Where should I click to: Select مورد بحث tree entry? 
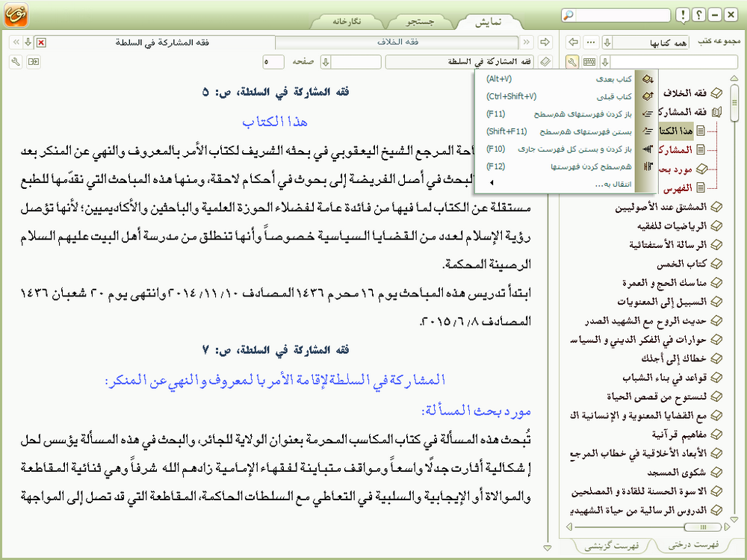tap(675, 169)
